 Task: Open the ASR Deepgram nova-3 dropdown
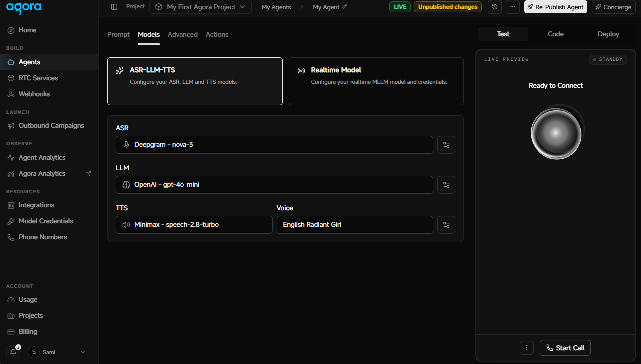(274, 145)
